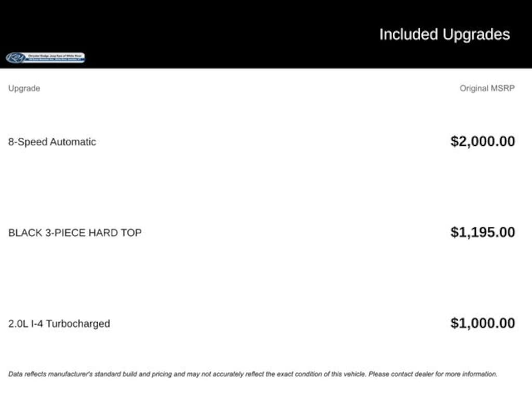Click the dealership oval emblem logo

(16, 58)
